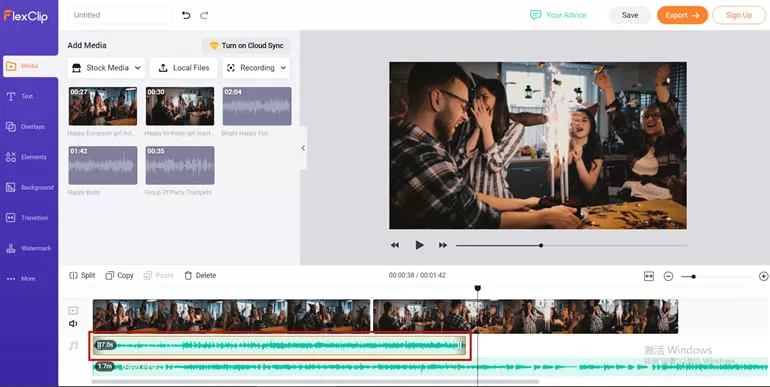This screenshot has height=387, width=770.
Task: Select the selected upper audio clip in timeline
Action: coord(279,346)
